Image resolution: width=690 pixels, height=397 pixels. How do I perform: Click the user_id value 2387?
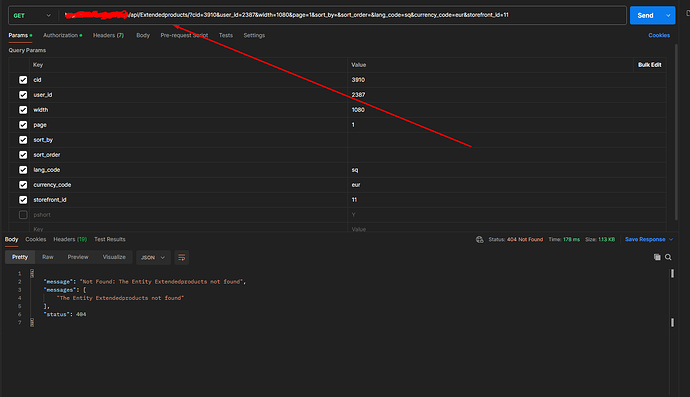pos(358,95)
